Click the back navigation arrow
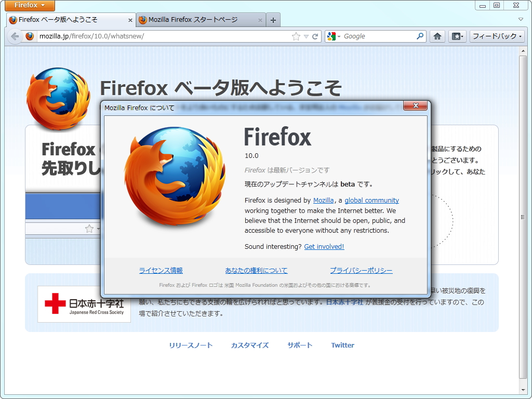 15,36
